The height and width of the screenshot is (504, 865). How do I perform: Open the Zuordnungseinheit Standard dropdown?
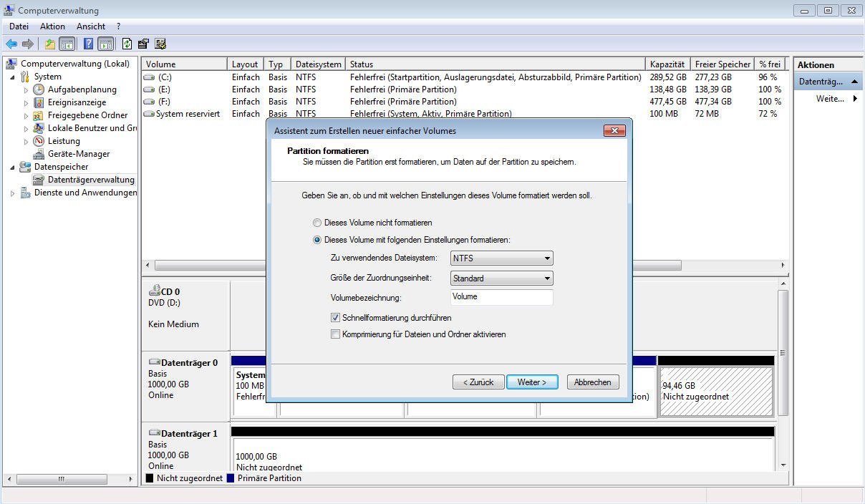pos(501,278)
